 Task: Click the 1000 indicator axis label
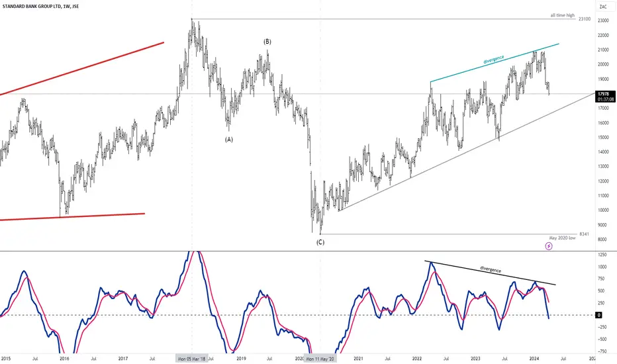click(x=602, y=267)
